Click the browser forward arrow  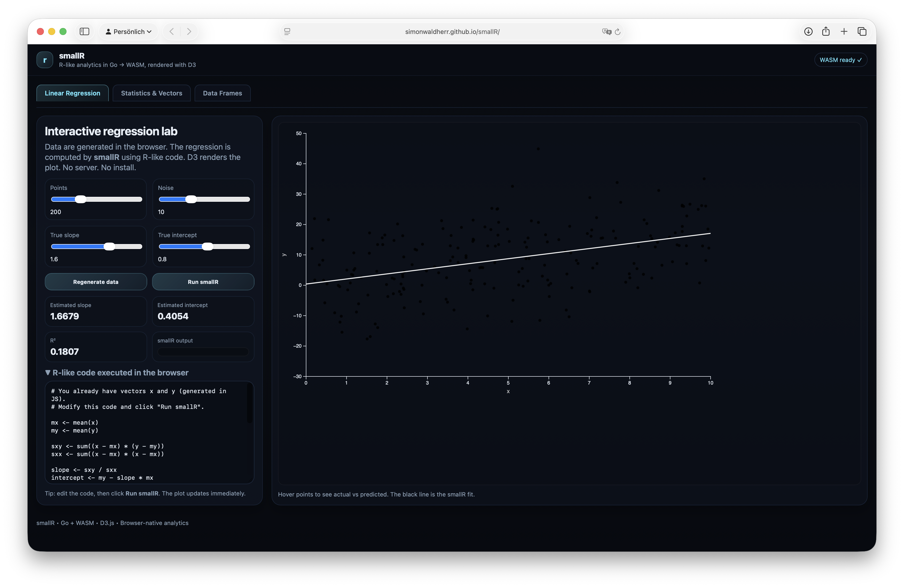coord(189,31)
